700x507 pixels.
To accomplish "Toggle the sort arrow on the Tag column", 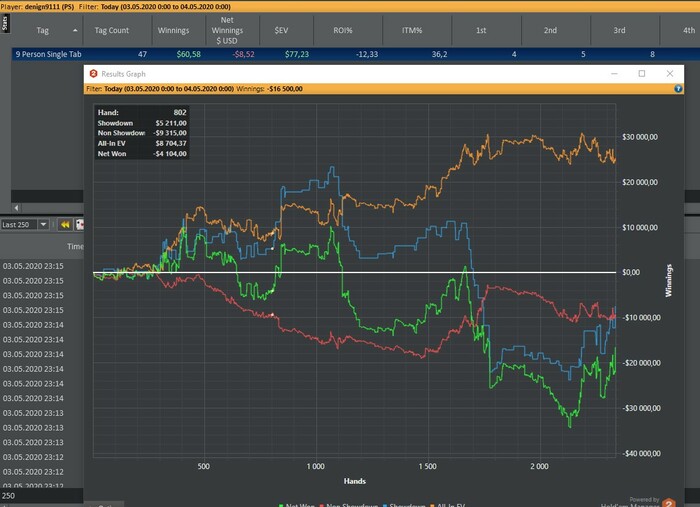I will [75, 30].
